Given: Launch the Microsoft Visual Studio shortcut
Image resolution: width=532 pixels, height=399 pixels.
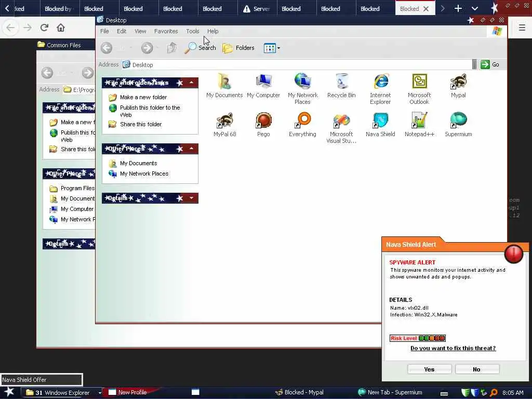Looking at the screenshot, I should click(x=341, y=128).
